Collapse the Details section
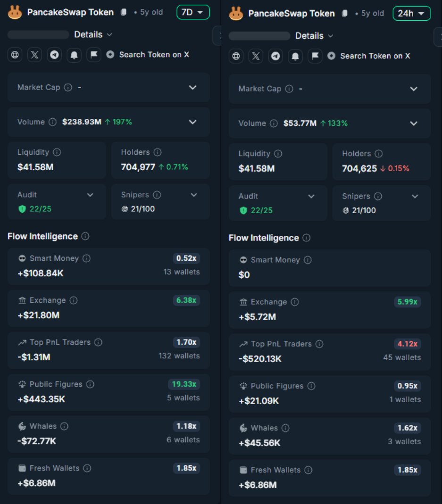442x504 pixels. point(93,34)
